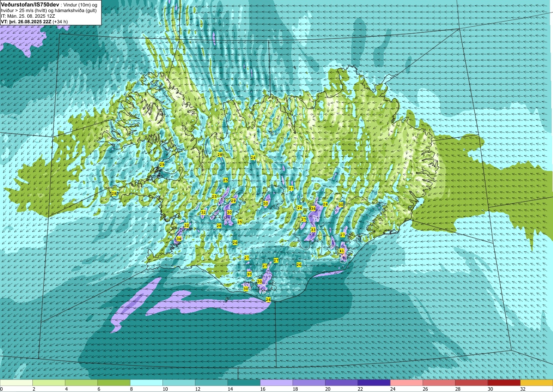Screen dimensions: 553x392
Task: Click the '20' legend scale number
Action: click(327, 389)
